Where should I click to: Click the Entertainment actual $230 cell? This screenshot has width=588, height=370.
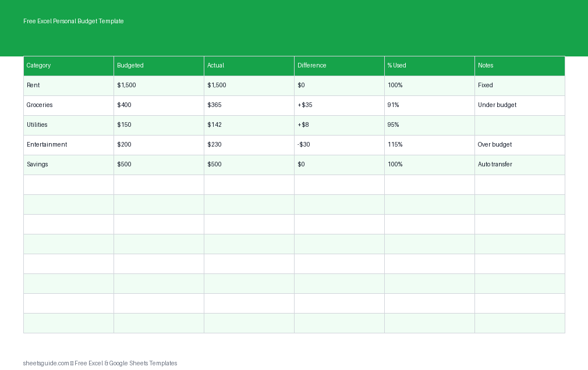pyautogui.click(x=249, y=145)
